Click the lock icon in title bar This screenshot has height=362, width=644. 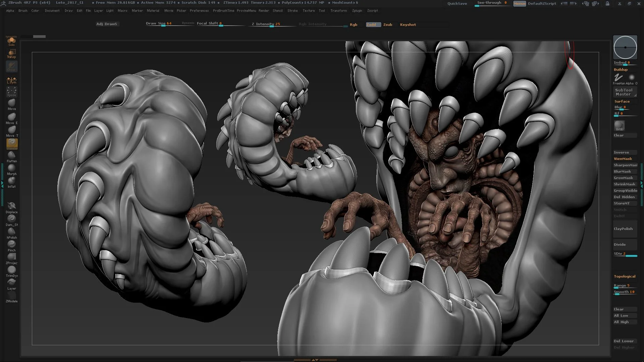[607, 3]
